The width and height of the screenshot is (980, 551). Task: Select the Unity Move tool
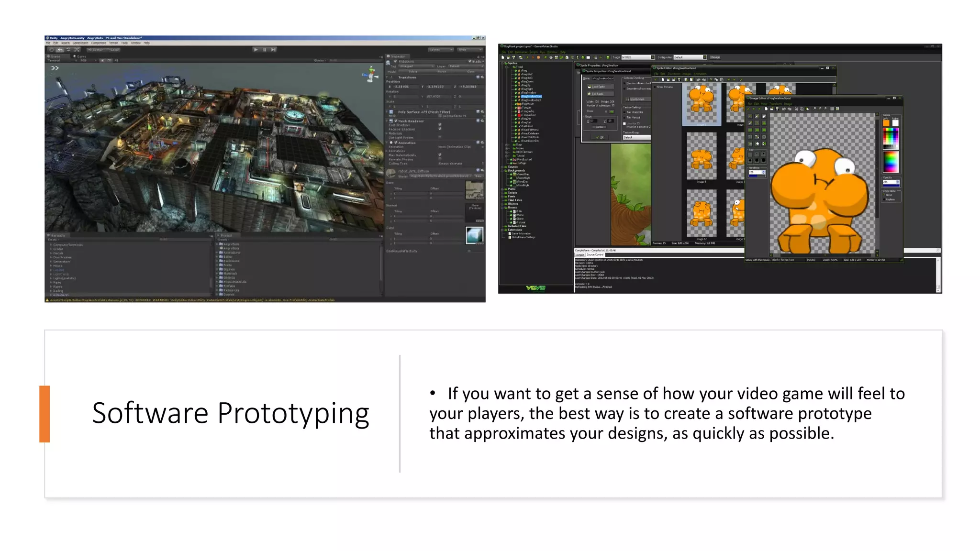[60, 49]
